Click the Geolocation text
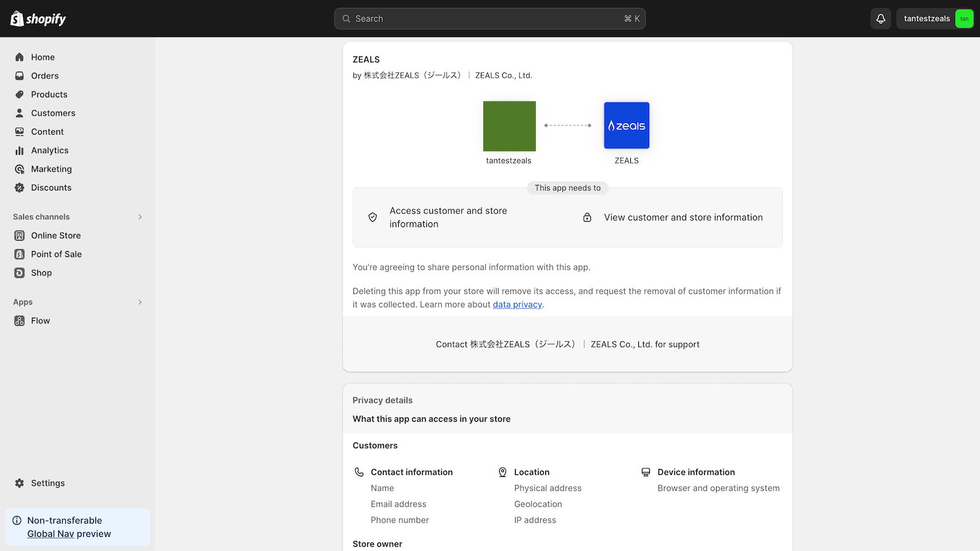This screenshot has height=551, width=980. tap(538, 504)
